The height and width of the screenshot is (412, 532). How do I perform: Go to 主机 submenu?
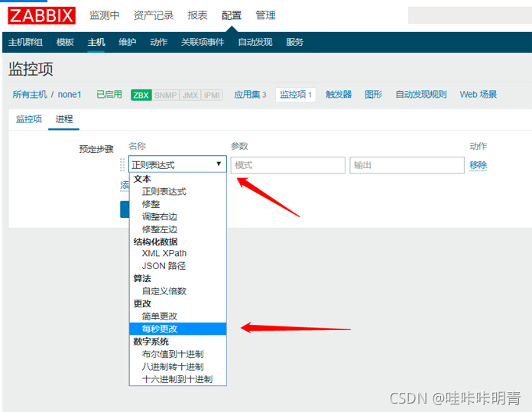(96, 42)
